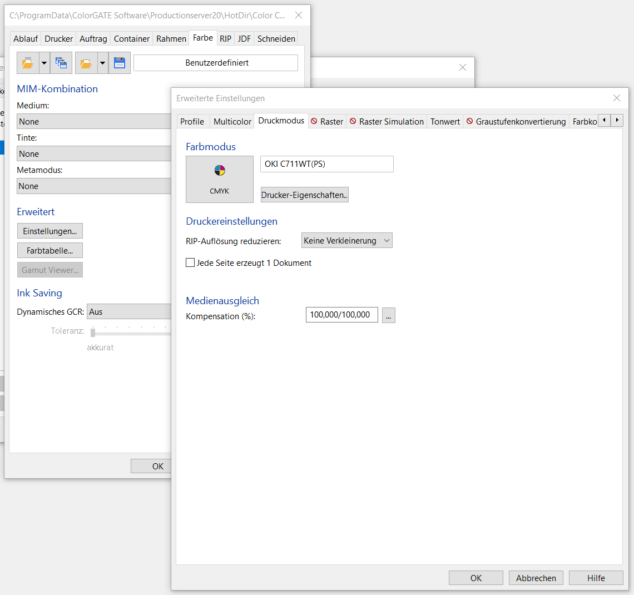
Task: Click the Kompensation percentage input field
Action: (341, 315)
